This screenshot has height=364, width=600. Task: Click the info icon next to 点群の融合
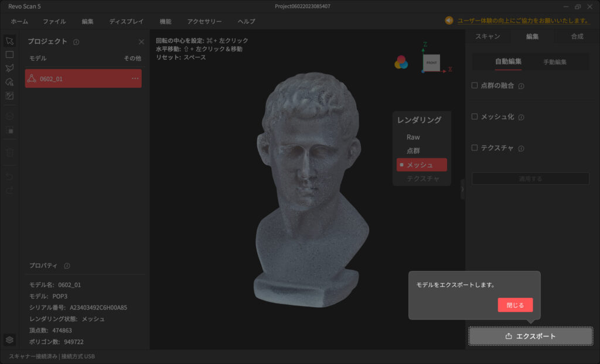pyautogui.click(x=521, y=86)
